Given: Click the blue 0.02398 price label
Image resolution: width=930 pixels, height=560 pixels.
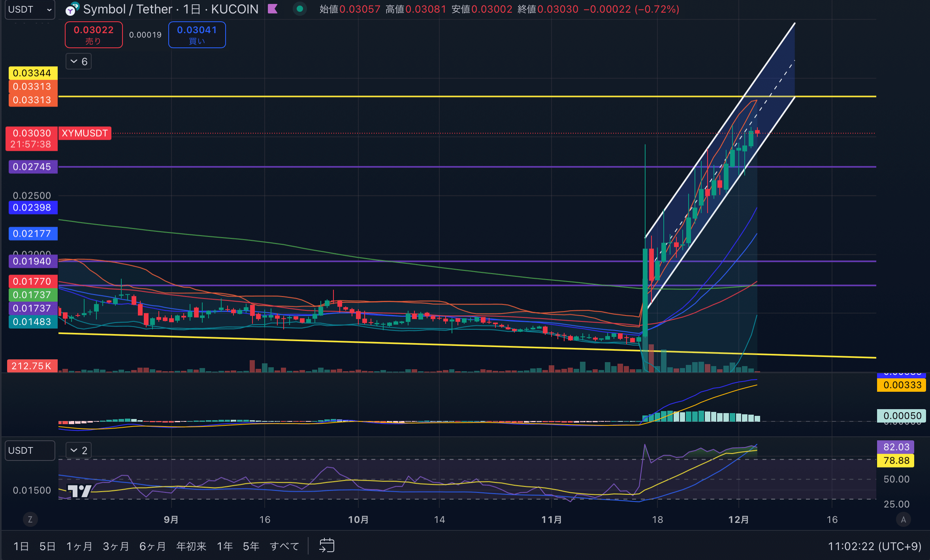Looking at the screenshot, I should point(32,207).
